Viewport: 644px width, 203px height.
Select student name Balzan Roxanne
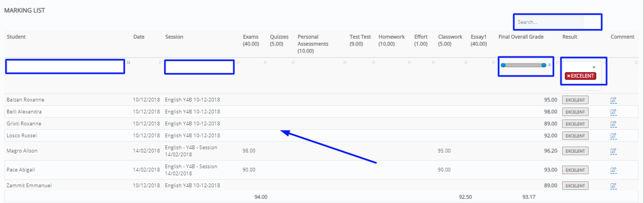pyautogui.click(x=25, y=100)
